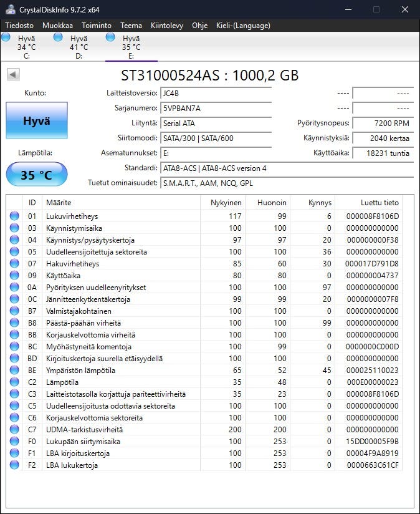The height and width of the screenshot is (514, 420).
Task: Click the serial number field 5VPBAN7A
Action: point(216,109)
